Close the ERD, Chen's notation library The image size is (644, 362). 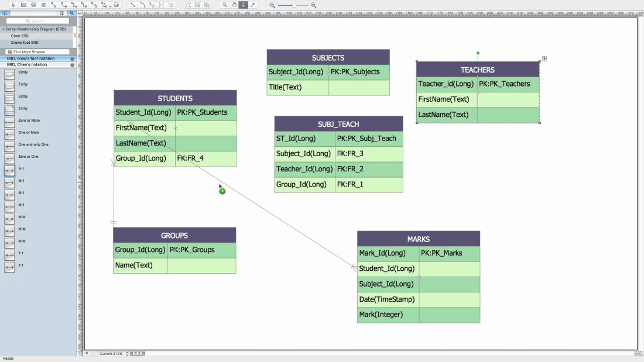[x=73, y=65]
